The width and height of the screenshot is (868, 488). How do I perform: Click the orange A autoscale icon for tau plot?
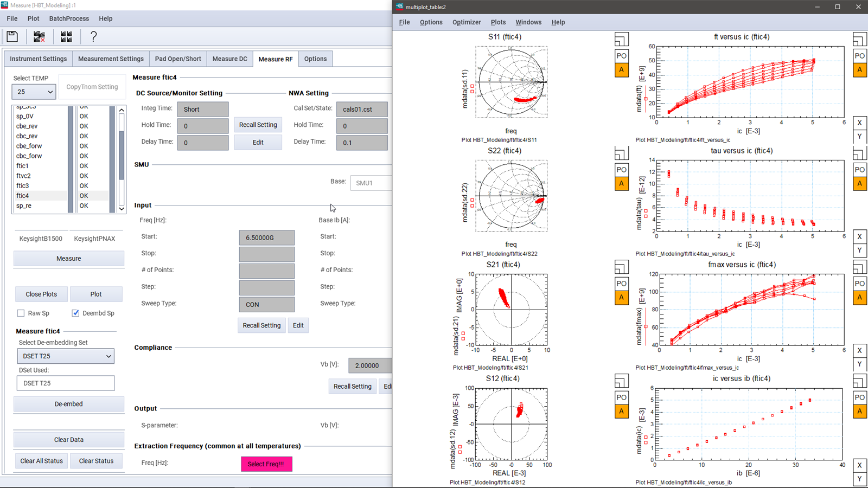tap(859, 183)
